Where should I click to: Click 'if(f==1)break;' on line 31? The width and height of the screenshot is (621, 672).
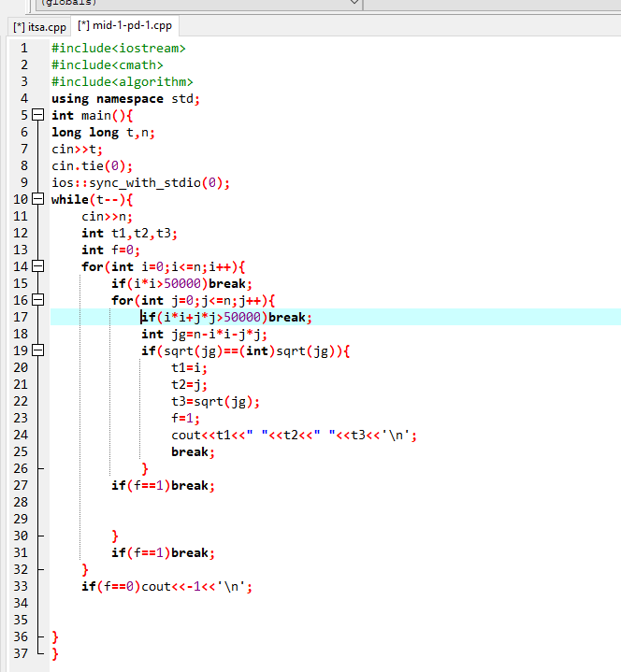point(163,553)
